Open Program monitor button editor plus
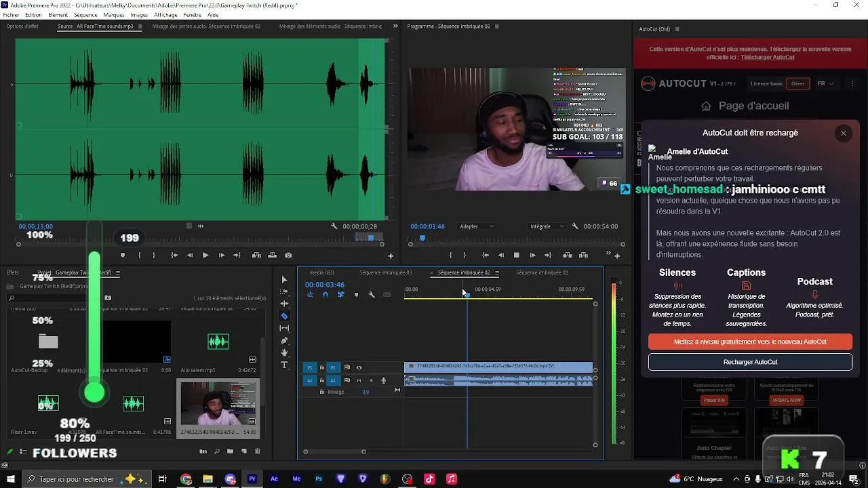 tap(617, 256)
